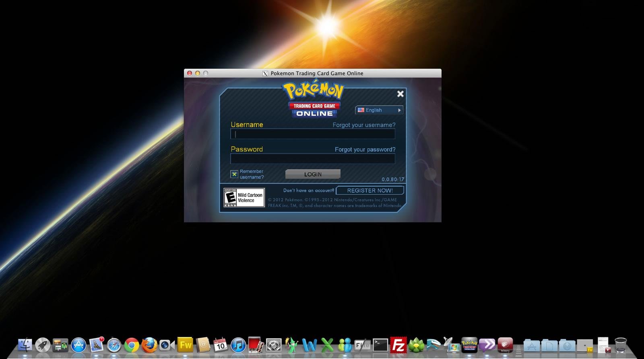
Task: Click the green wizard icon in the Dock
Action: point(291,345)
